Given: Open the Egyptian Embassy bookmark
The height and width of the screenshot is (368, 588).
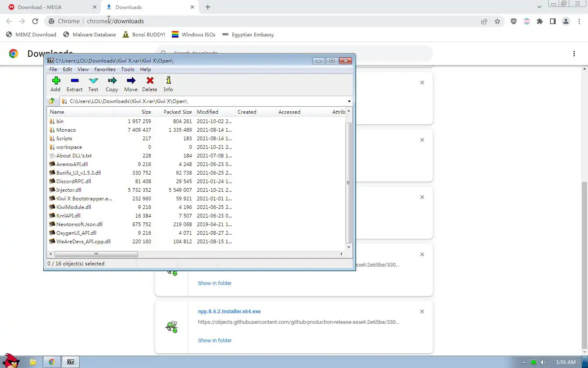Looking at the screenshot, I should 248,35.
